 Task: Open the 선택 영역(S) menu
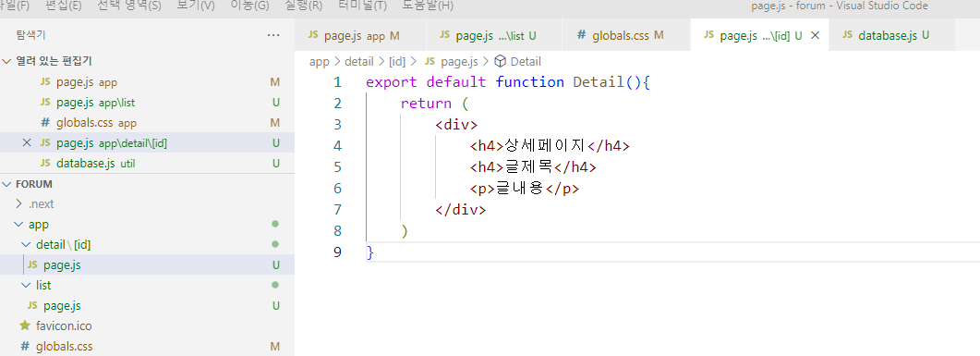(x=129, y=6)
